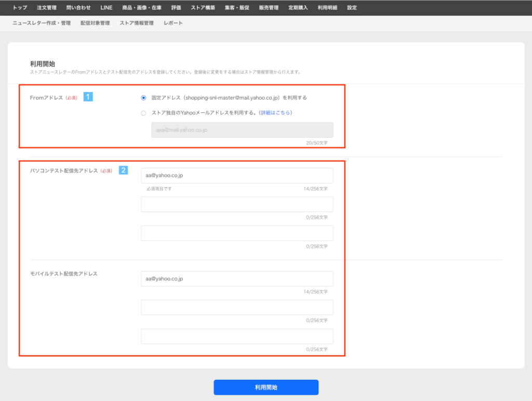Click the second モバイルテスト配信先アドレス input field

pyautogui.click(x=237, y=308)
